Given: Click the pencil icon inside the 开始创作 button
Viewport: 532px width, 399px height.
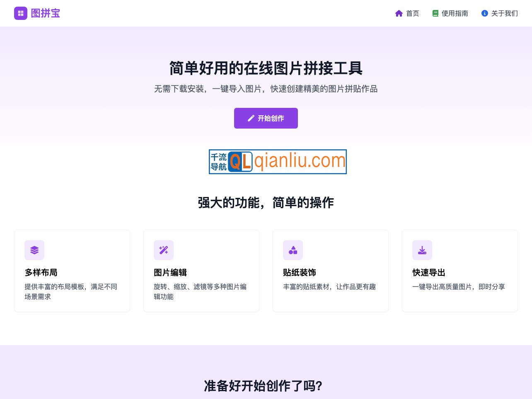Looking at the screenshot, I should pyautogui.click(x=251, y=118).
